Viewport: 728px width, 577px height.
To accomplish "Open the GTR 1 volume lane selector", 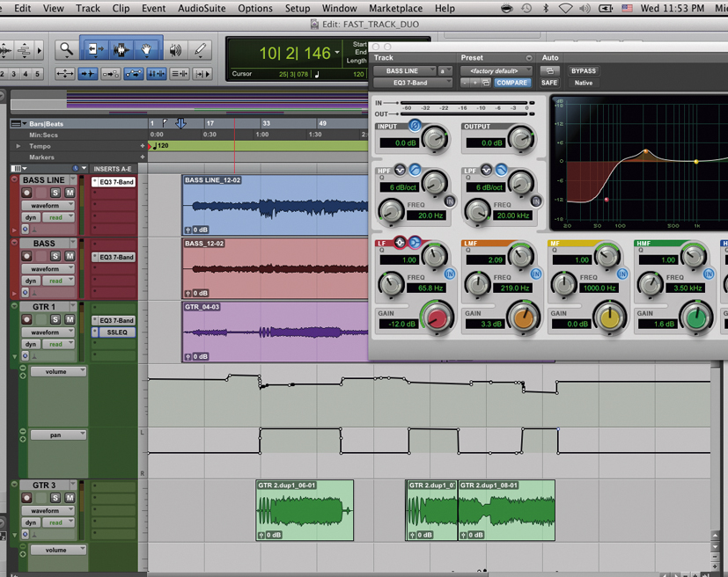I will point(58,371).
